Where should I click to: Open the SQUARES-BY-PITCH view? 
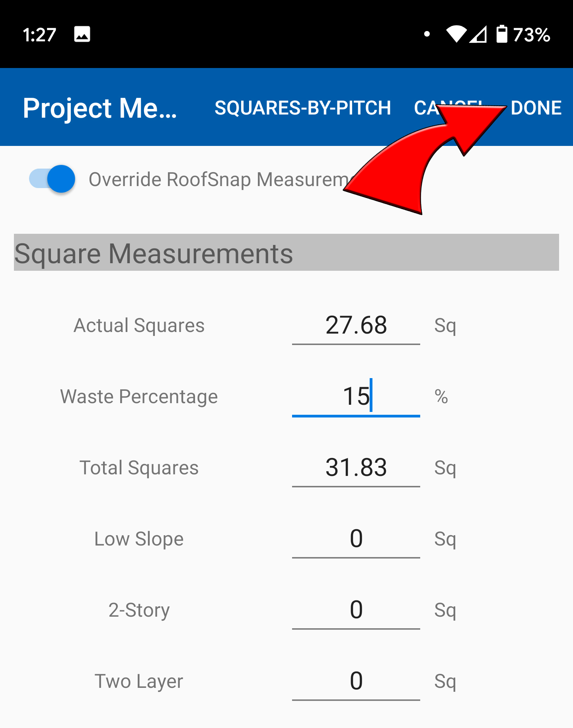(303, 108)
